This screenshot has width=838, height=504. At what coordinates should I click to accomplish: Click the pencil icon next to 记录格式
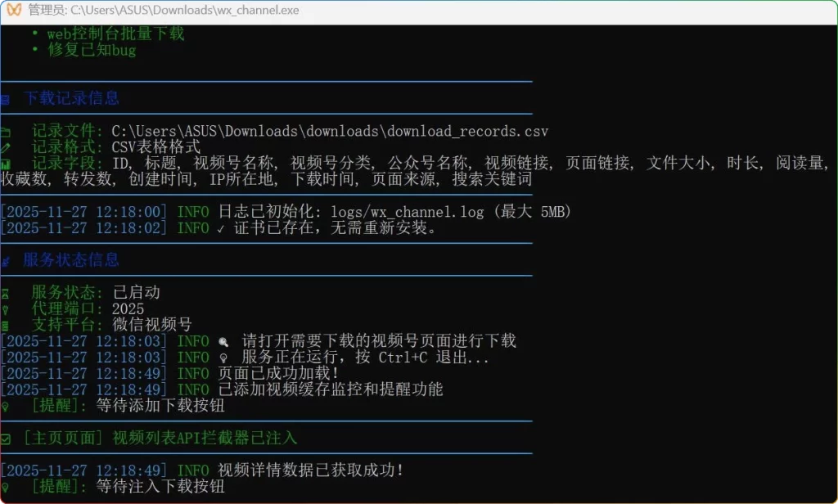coord(5,146)
